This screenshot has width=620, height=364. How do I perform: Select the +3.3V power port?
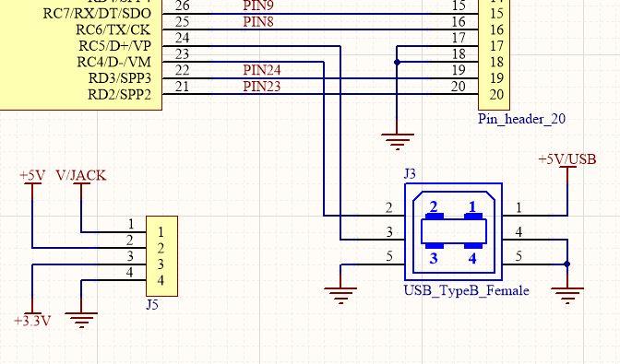[32, 321]
